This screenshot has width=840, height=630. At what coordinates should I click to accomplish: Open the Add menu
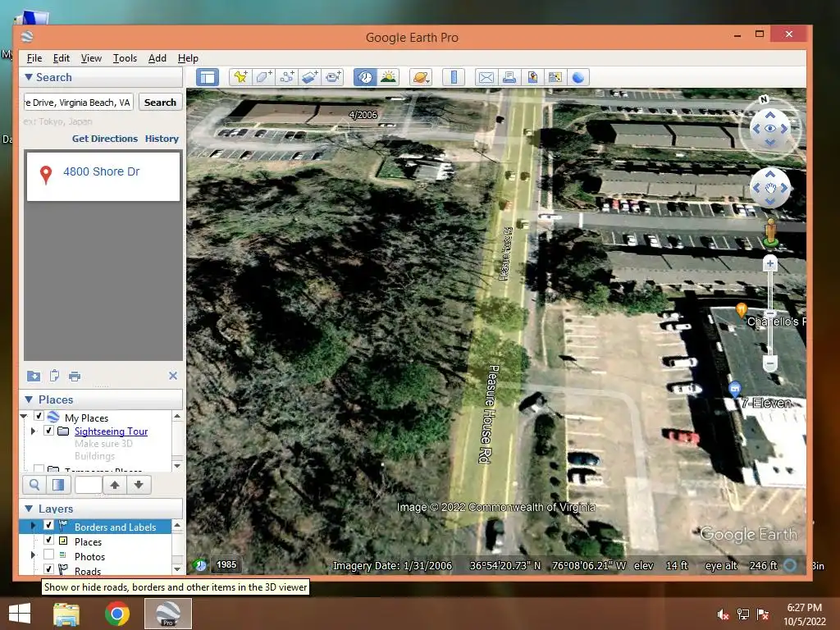pos(157,58)
